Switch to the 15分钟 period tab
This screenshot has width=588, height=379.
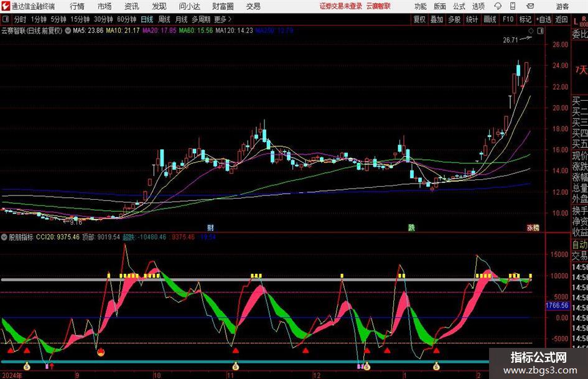(x=80, y=19)
